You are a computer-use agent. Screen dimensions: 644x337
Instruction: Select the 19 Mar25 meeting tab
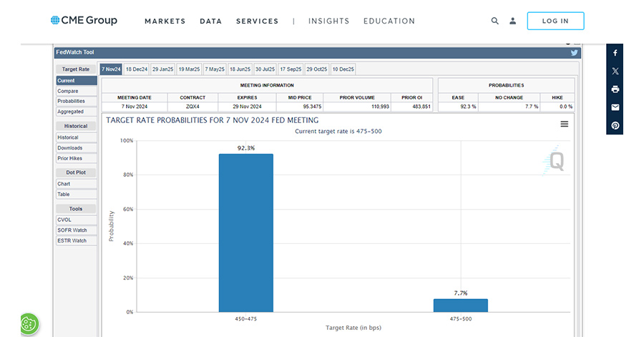[189, 69]
